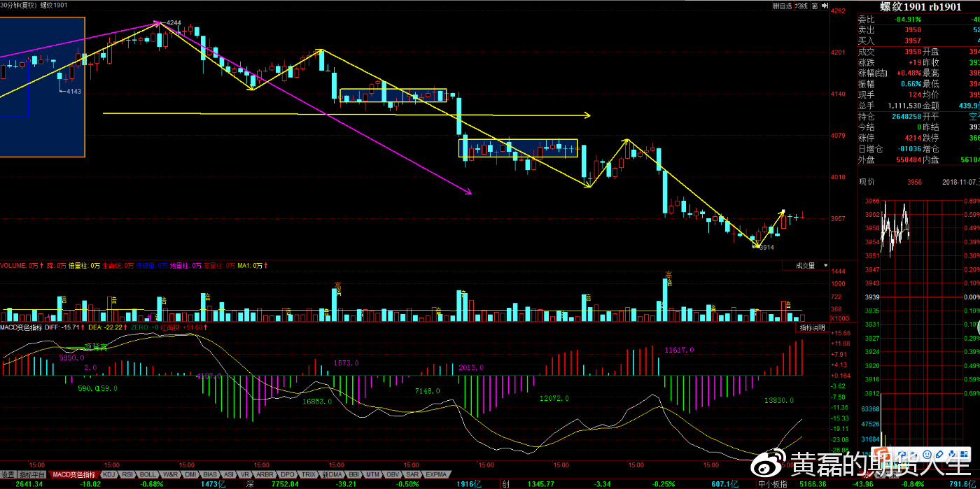Switch to the RSI indicator tab
Viewport: 980px width, 489px height.
coord(128,474)
